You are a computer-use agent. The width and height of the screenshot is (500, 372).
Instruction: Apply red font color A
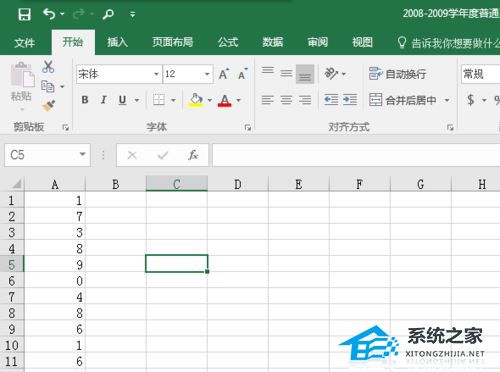(225, 100)
